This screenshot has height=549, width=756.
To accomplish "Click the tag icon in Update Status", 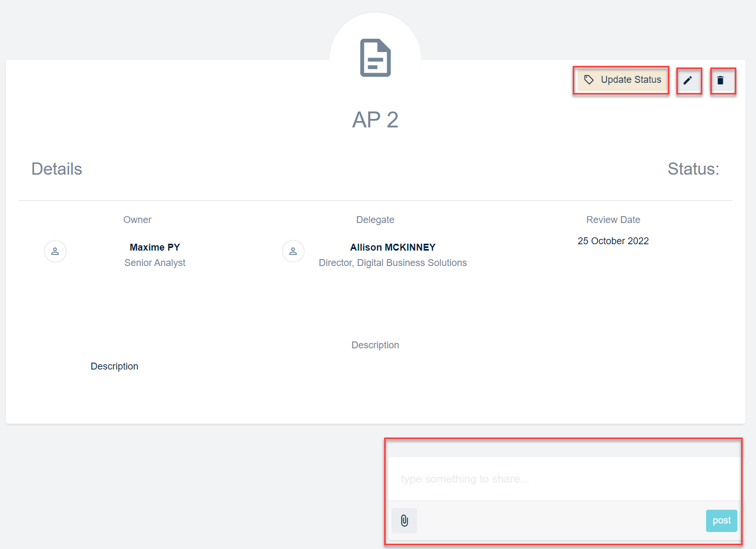I will click(x=589, y=80).
